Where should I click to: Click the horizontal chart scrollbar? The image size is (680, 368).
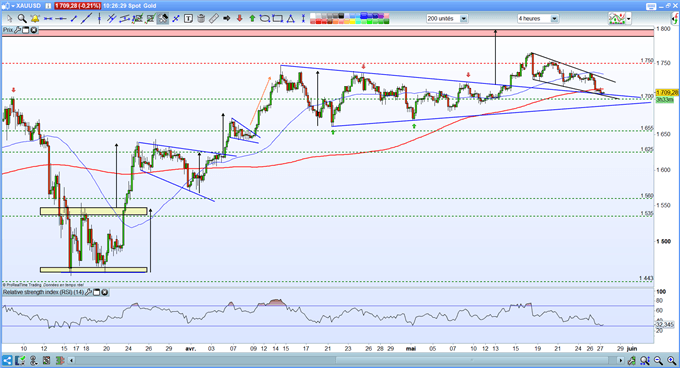346,360
